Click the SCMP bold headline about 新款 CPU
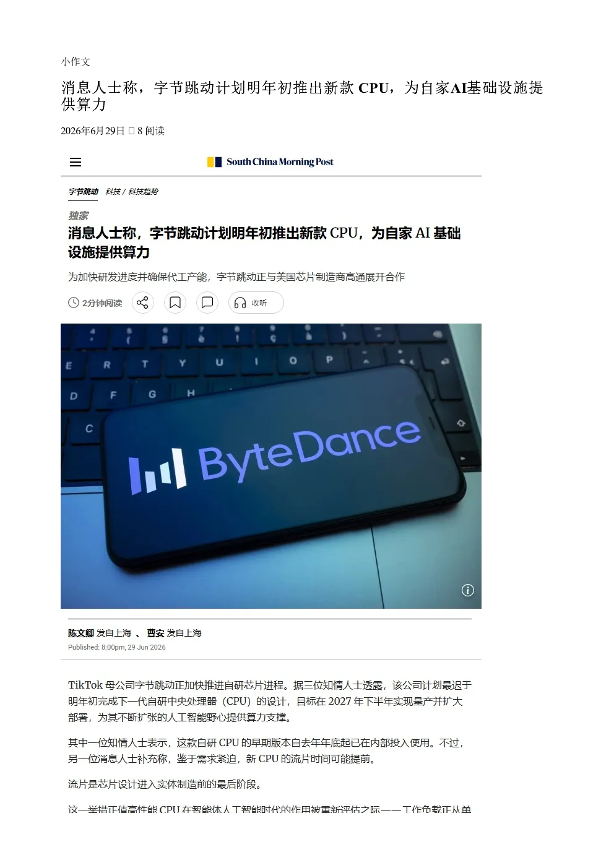 tap(264, 243)
